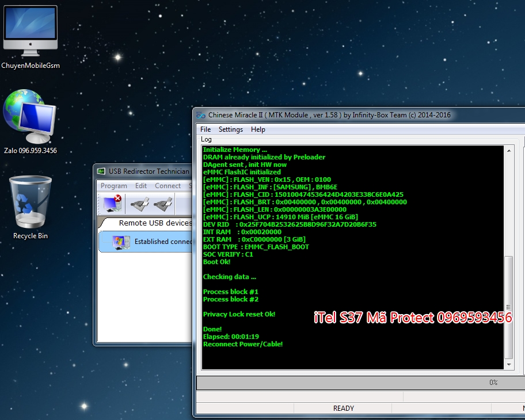This screenshot has width=525, height=420.
Task: Click the log vertical scrollbar thumb
Action: [509, 307]
